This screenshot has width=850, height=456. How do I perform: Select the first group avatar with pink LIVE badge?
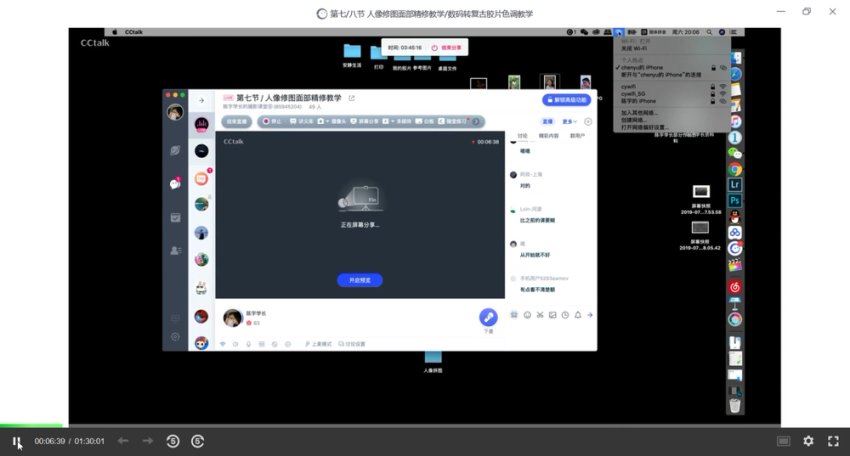[x=202, y=125]
